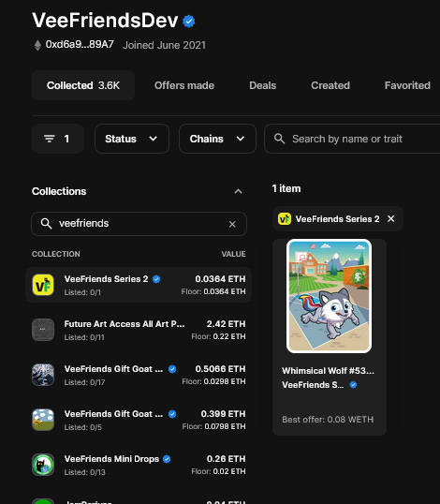
Task: Click the VeeFriends Mini Drops collection icon
Action: [x=43, y=465]
